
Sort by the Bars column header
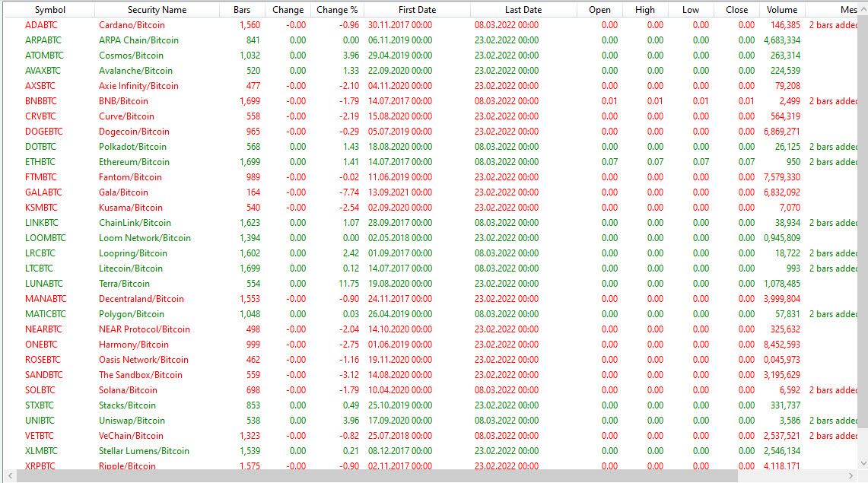tap(241, 10)
